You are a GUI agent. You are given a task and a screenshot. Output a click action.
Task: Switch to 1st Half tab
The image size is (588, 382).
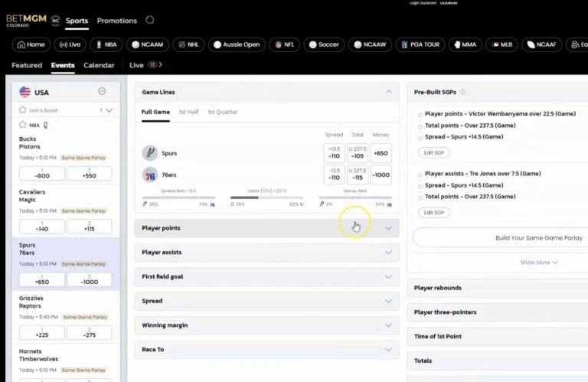point(188,112)
